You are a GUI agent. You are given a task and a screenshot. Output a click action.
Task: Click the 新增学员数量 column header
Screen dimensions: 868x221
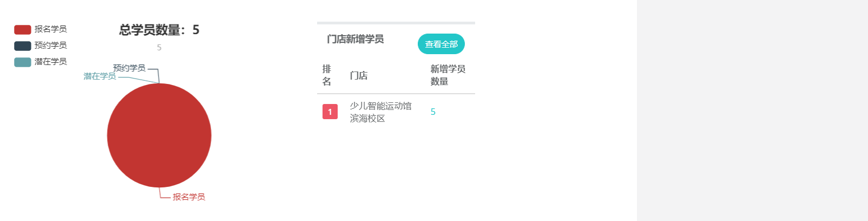click(x=448, y=75)
